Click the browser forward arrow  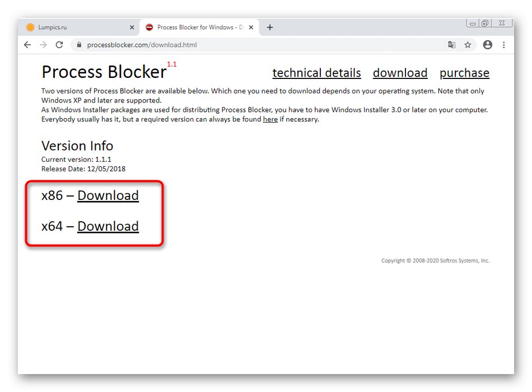43,45
